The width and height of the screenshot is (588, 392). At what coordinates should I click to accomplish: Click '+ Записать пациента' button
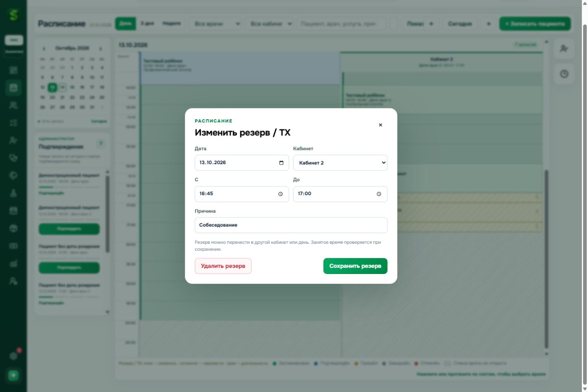tap(535, 24)
